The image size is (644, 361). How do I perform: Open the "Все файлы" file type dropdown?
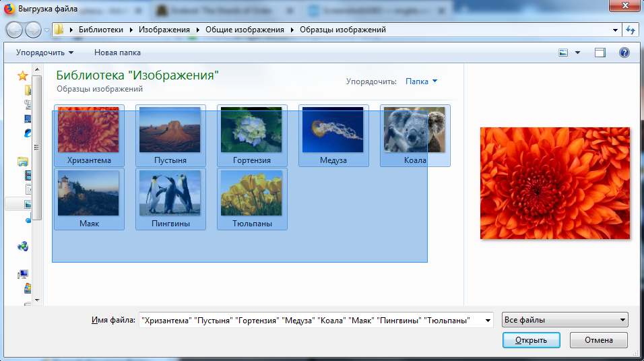tap(565, 320)
